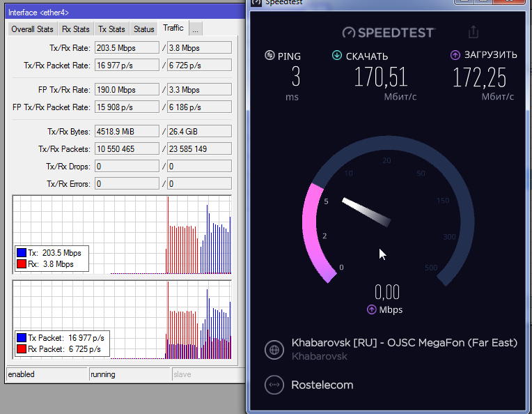Click the download arrow icon beside СКАЧАТЬ
This screenshot has height=414, width=532.
(337, 55)
